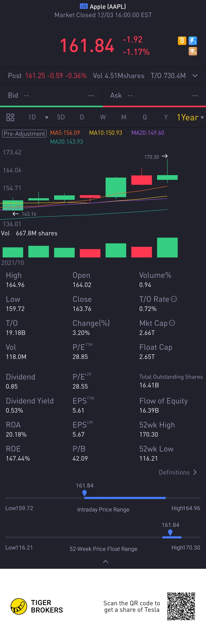The width and height of the screenshot is (206, 644).
Task: Tap the orange stacked layers badge
Action: click(x=193, y=51)
